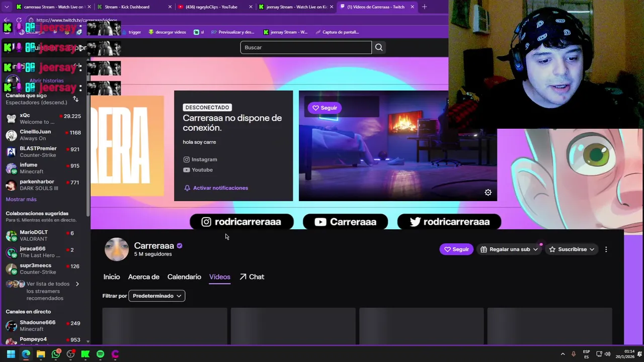Open joraca666 suggested channel

[x=44, y=252]
